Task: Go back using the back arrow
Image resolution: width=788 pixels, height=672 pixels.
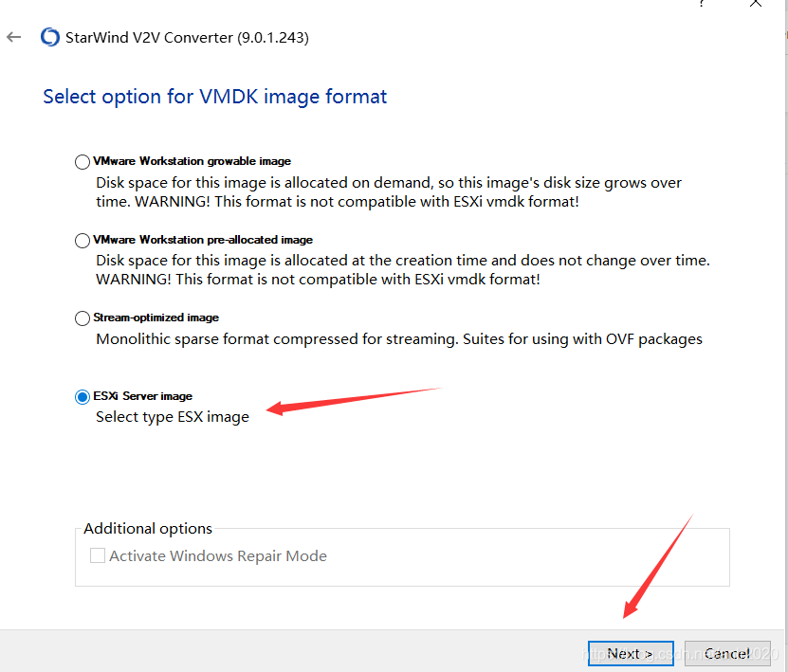Action: (x=13, y=37)
